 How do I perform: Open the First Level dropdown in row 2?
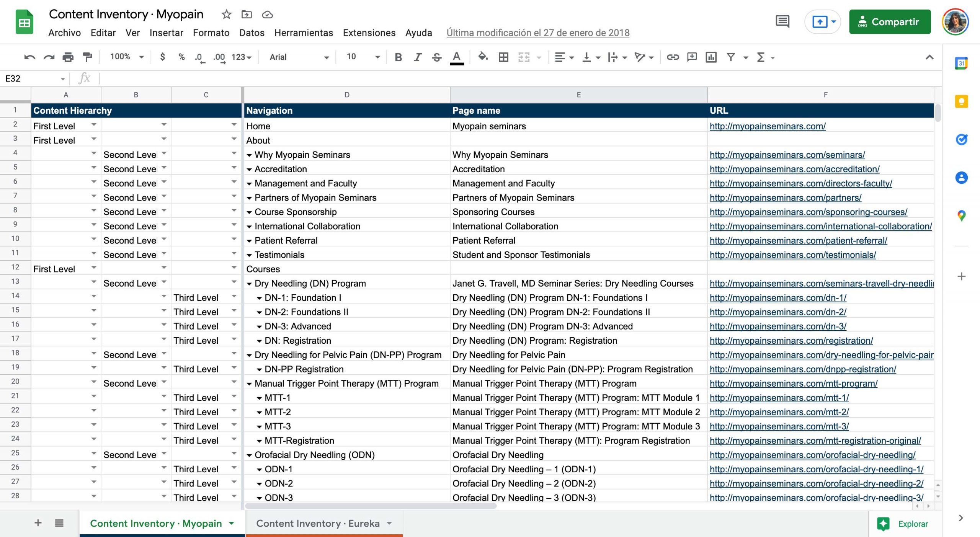pos(93,125)
